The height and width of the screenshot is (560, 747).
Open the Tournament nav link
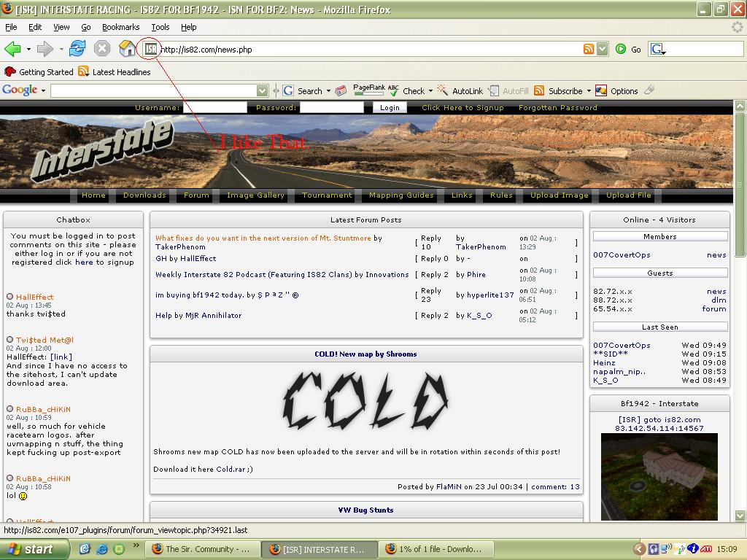(x=327, y=195)
